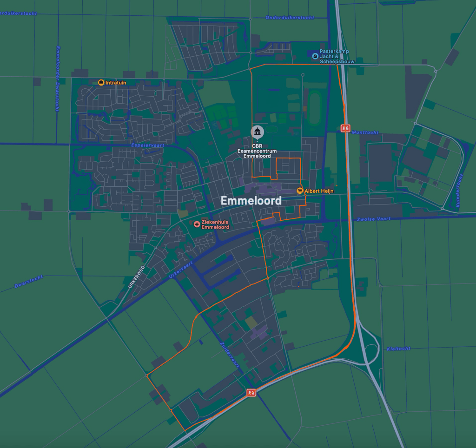Screen dimensions: 476x448
Task: Click the Zuidervaart waterway label
Action: coord(229,355)
